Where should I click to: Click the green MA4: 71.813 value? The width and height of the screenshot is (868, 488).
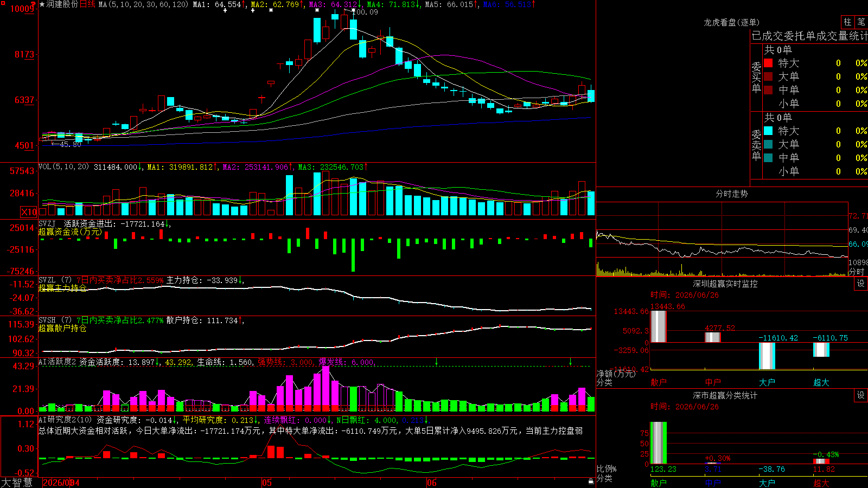point(393,4)
